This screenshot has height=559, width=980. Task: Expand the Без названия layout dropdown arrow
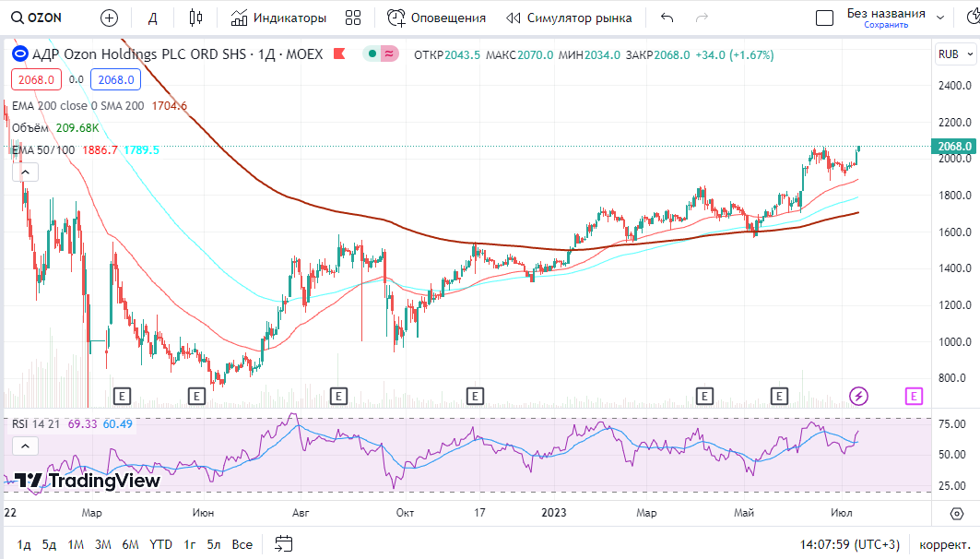click(940, 18)
